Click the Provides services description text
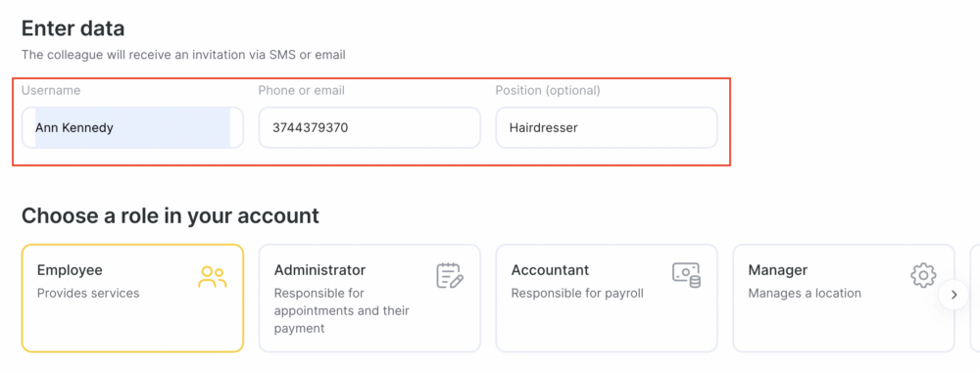The image size is (980, 373). pos(88,293)
